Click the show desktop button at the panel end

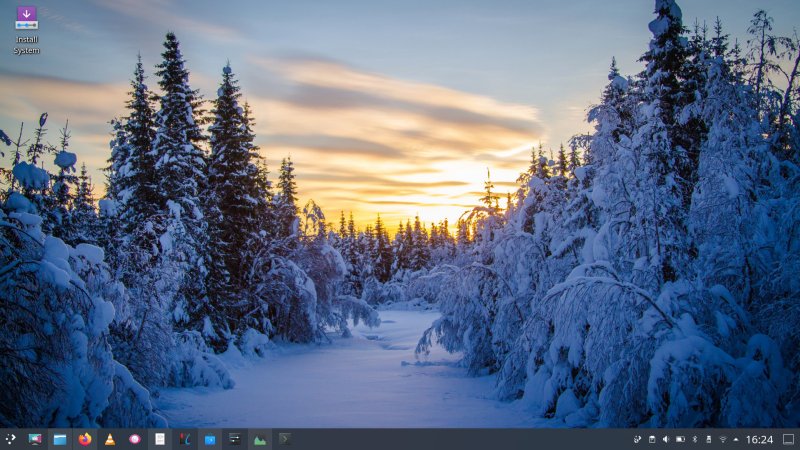click(788, 439)
